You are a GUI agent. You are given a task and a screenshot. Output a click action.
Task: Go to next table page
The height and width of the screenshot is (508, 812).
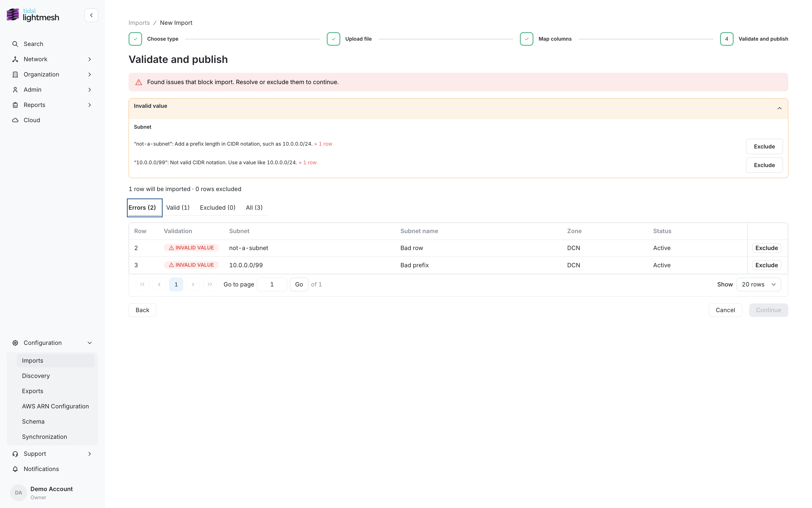193,284
